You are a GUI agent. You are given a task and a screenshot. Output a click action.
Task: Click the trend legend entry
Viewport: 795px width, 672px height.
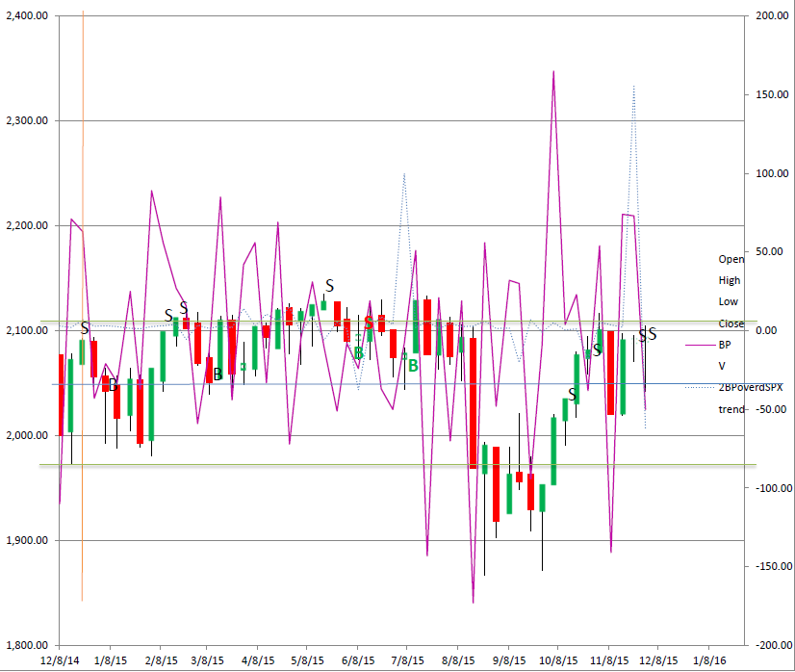730,409
